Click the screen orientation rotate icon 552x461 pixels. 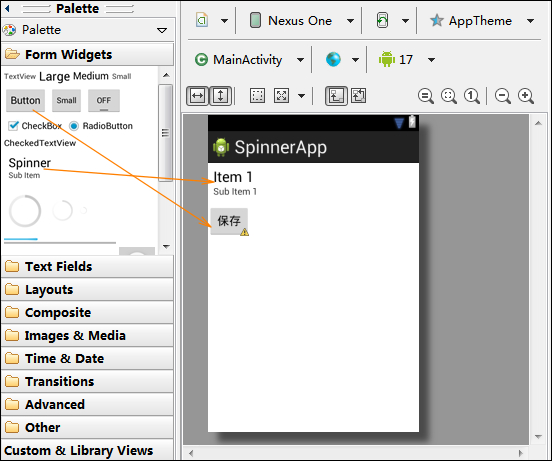(382, 20)
